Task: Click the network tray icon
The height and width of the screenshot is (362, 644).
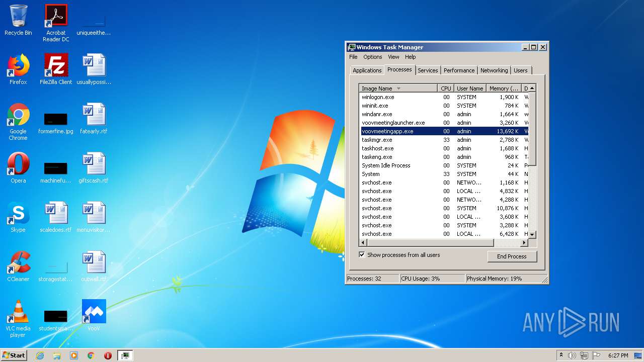Action: [584, 355]
